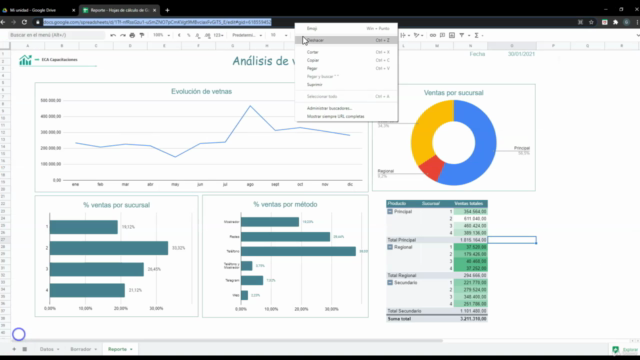Collapse the Secundario group in pivot table

click(390, 282)
